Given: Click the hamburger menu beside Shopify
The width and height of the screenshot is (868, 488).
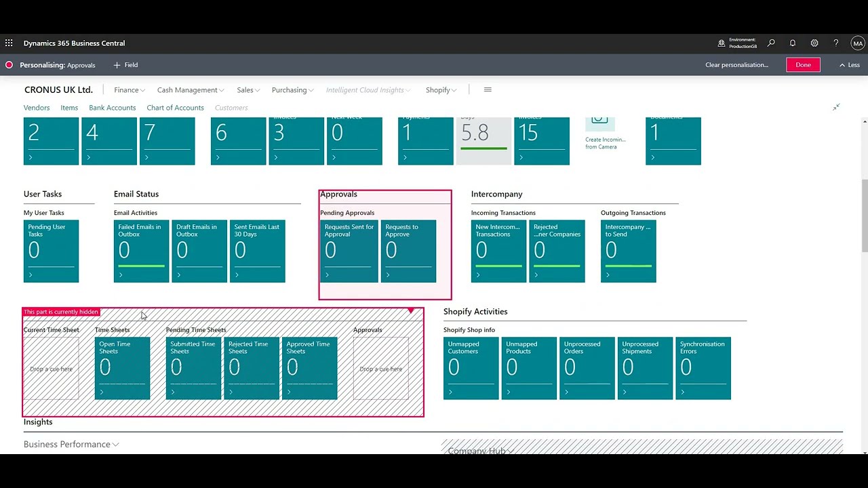Looking at the screenshot, I should (x=487, y=89).
